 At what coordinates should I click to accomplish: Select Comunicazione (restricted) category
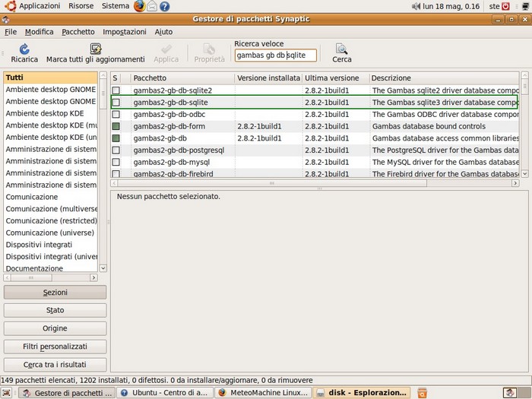coord(50,221)
